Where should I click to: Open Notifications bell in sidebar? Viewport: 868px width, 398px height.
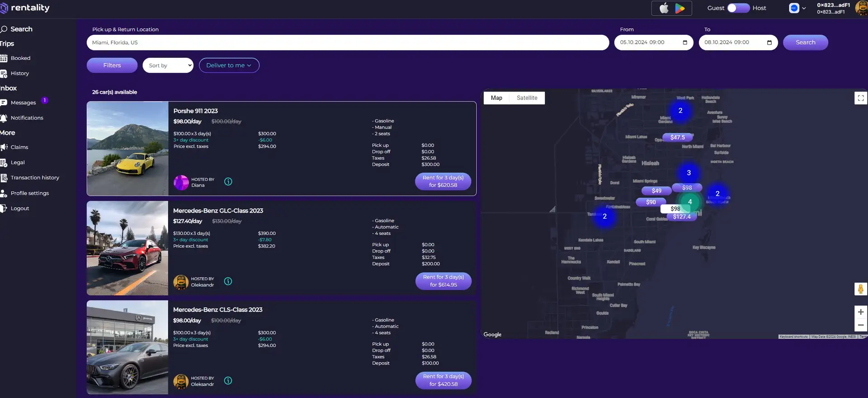4,118
